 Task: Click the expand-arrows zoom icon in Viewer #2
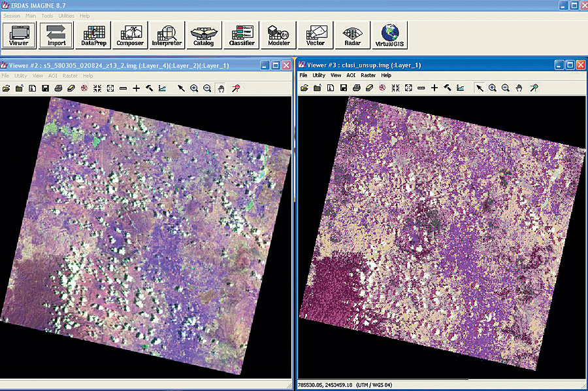[110, 88]
